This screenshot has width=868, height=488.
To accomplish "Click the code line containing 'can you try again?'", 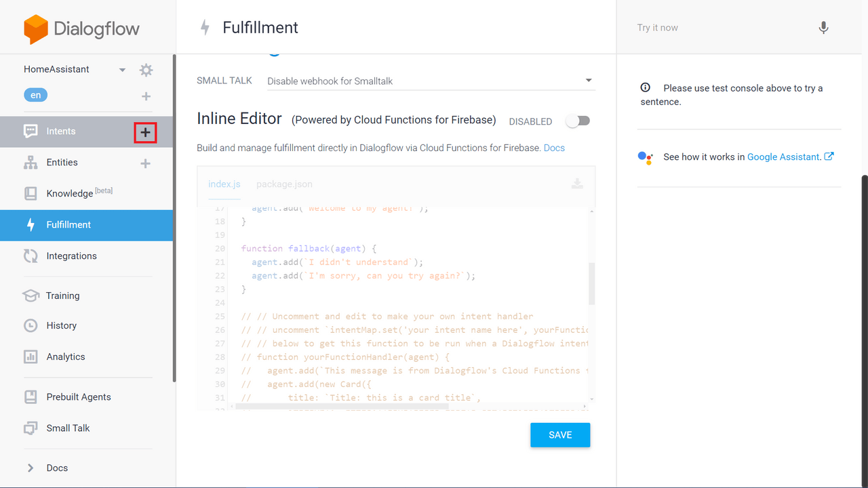I will [363, 276].
